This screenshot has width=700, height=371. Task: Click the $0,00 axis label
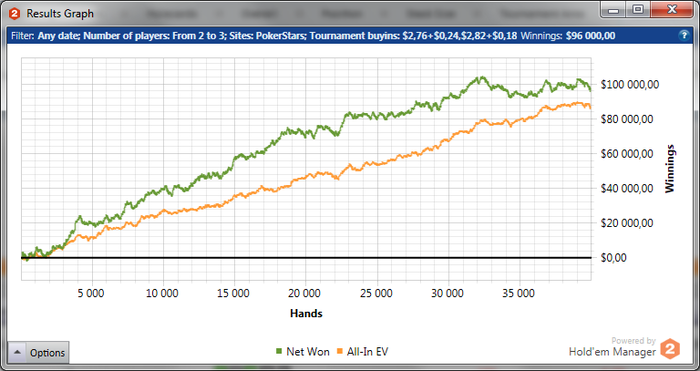[614, 258]
